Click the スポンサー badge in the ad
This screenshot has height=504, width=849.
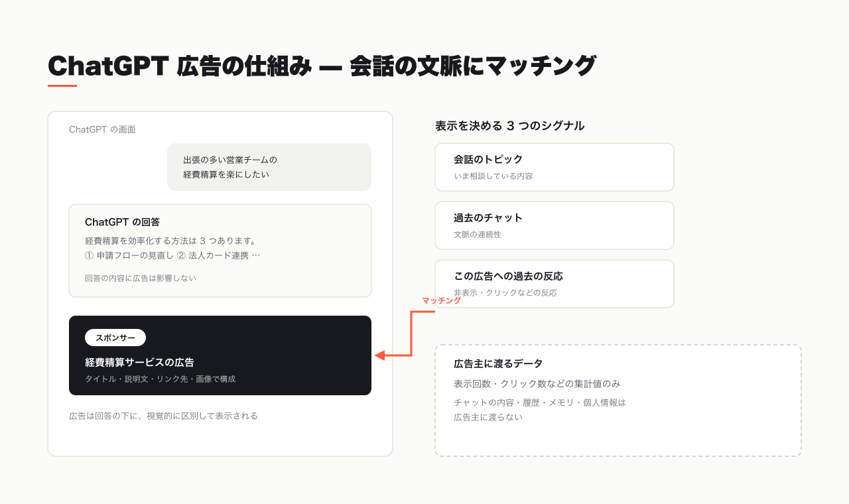pos(115,338)
